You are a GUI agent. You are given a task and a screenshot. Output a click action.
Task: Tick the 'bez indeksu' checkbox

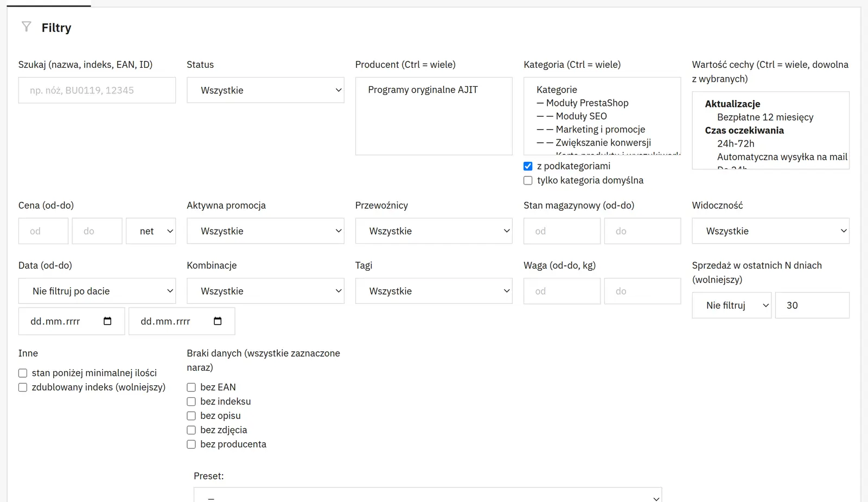[191, 401]
